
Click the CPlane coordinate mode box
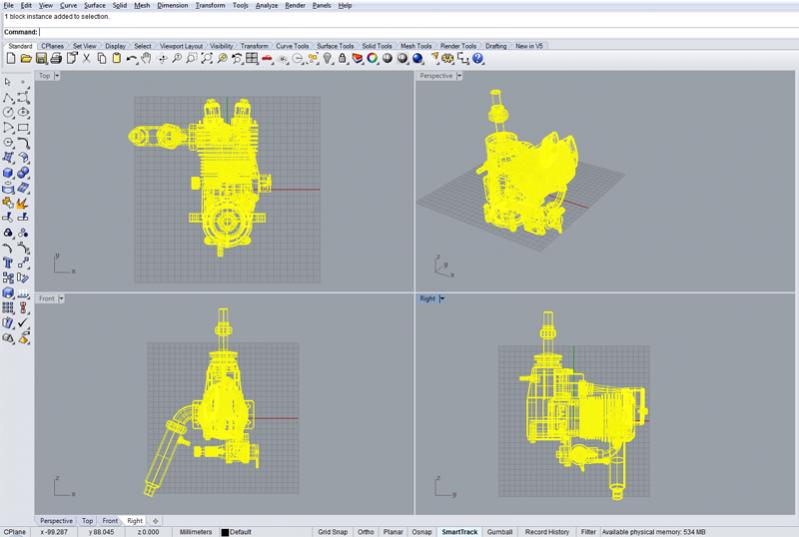15,531
